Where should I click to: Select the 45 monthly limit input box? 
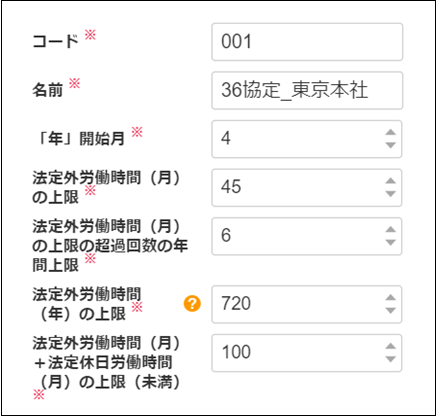[x=307, y=188]
